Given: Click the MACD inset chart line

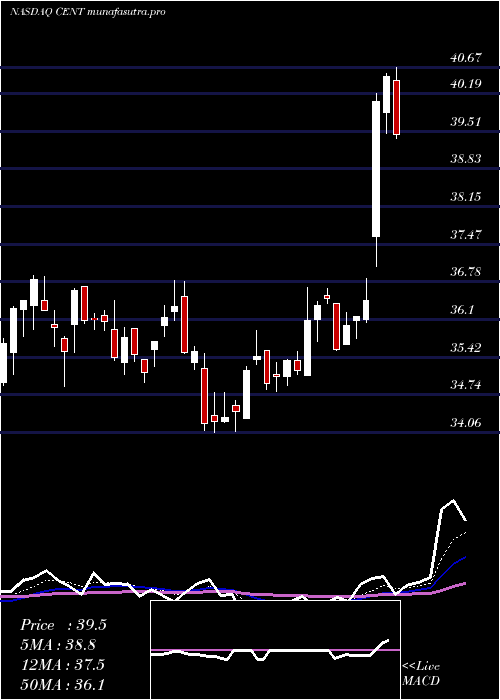Looking at the screenshot, I should coord(270,651).
